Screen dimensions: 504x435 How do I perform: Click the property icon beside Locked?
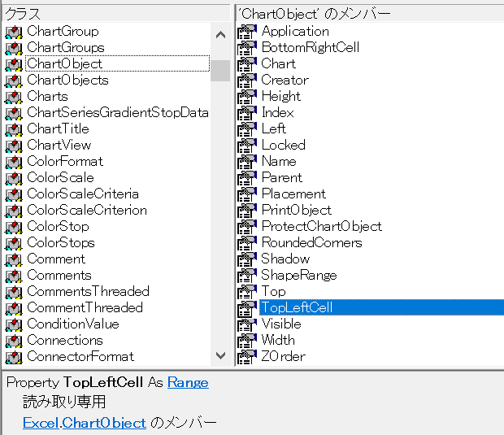click(x=247, y=146)
